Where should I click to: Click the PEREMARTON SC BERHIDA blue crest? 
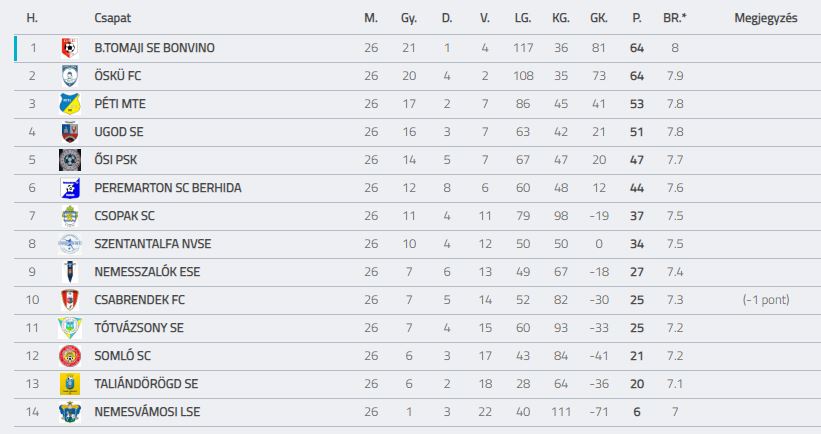click(x=70, y=188)
